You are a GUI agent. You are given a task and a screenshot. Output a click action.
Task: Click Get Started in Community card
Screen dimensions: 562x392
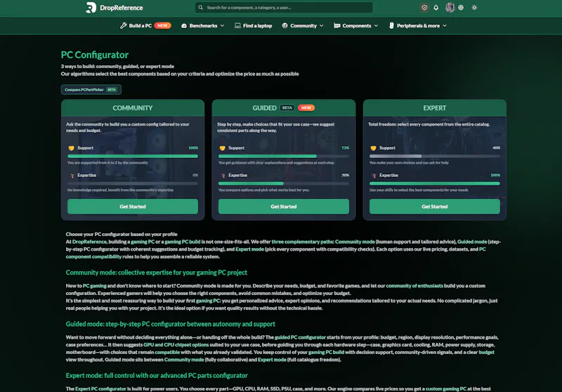pos(133,207)
